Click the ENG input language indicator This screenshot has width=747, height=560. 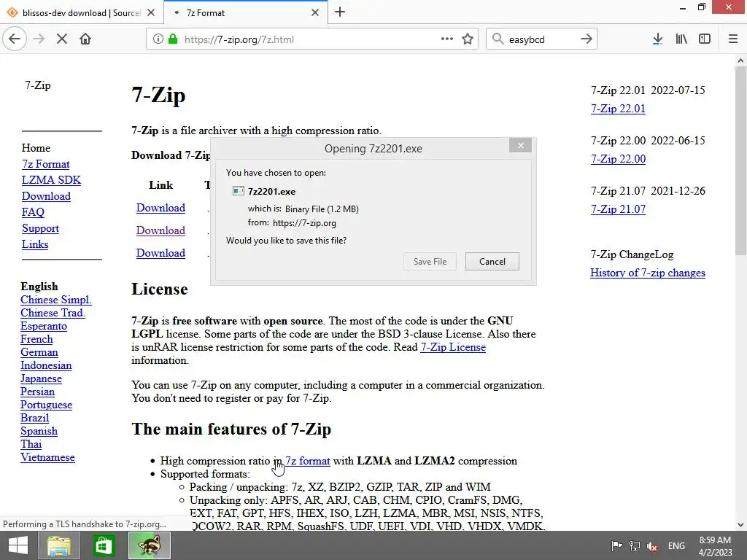(676, 545)
